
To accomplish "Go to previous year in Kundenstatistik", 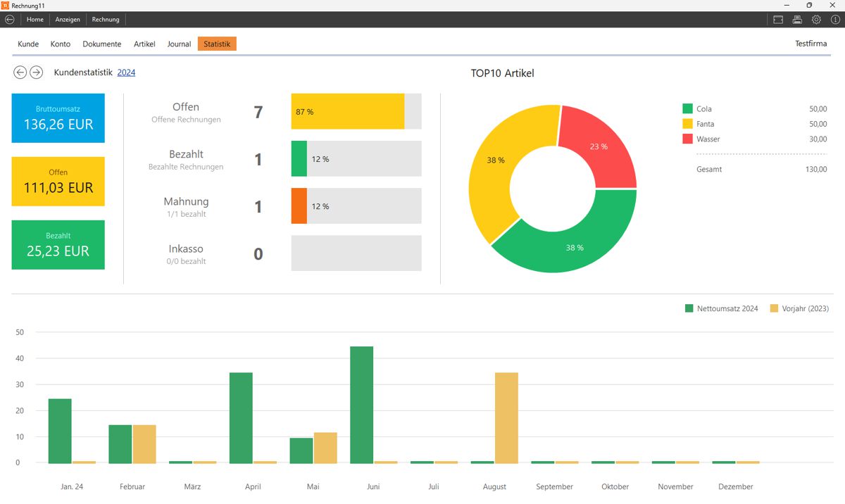I will pos(20,73).
